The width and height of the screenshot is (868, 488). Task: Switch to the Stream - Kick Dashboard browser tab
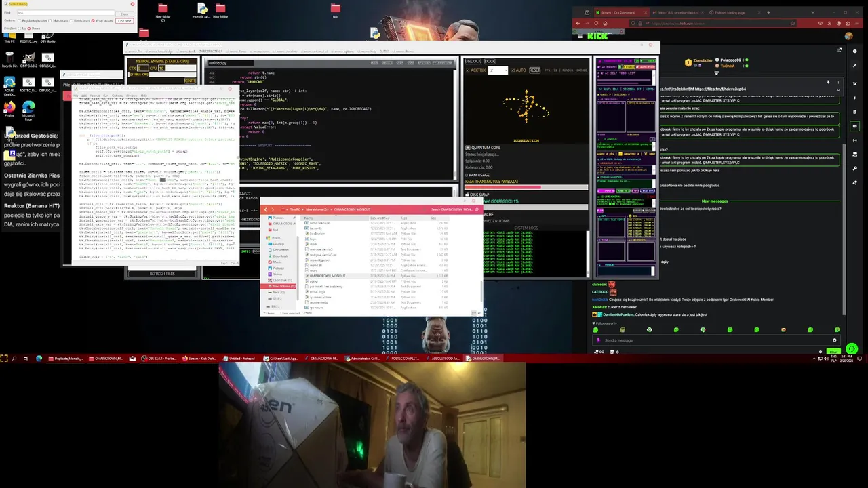(x=621, y=12)
